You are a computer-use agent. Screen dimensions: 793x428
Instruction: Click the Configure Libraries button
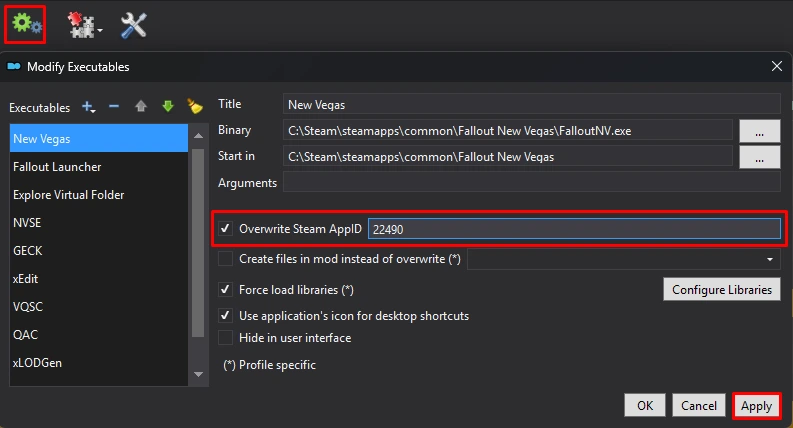(720, 290)
